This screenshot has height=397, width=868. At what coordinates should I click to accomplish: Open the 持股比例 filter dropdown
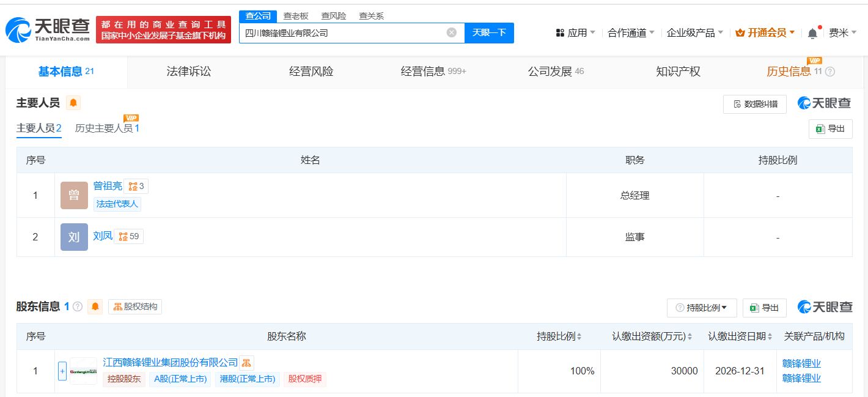(702, 308)
